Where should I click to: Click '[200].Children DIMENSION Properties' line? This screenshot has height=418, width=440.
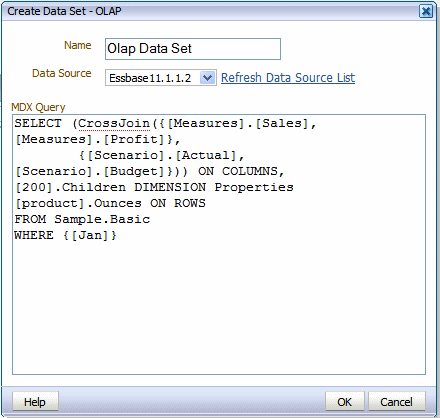pyautogui.click(x=154, y=187)
